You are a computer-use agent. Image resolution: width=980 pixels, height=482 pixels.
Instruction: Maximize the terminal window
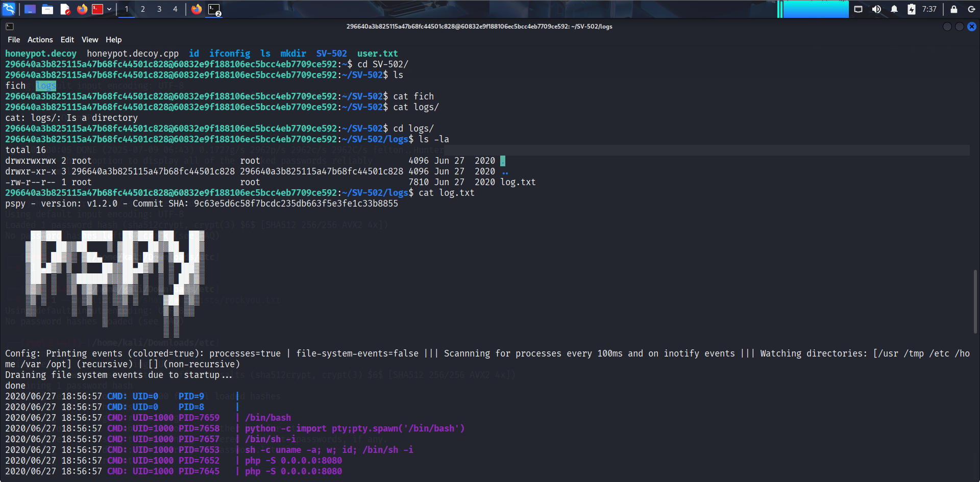click(x=960, y=27)
